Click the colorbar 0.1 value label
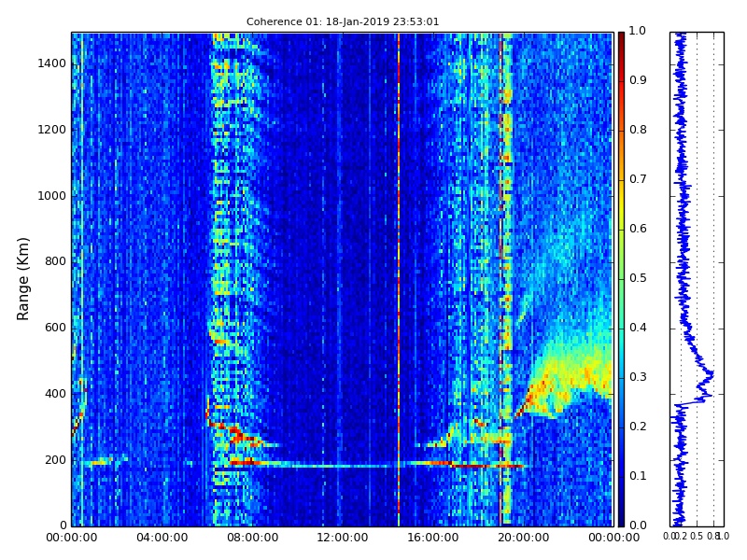The height and width of the screenshot is (560, 747). point(638,476)
